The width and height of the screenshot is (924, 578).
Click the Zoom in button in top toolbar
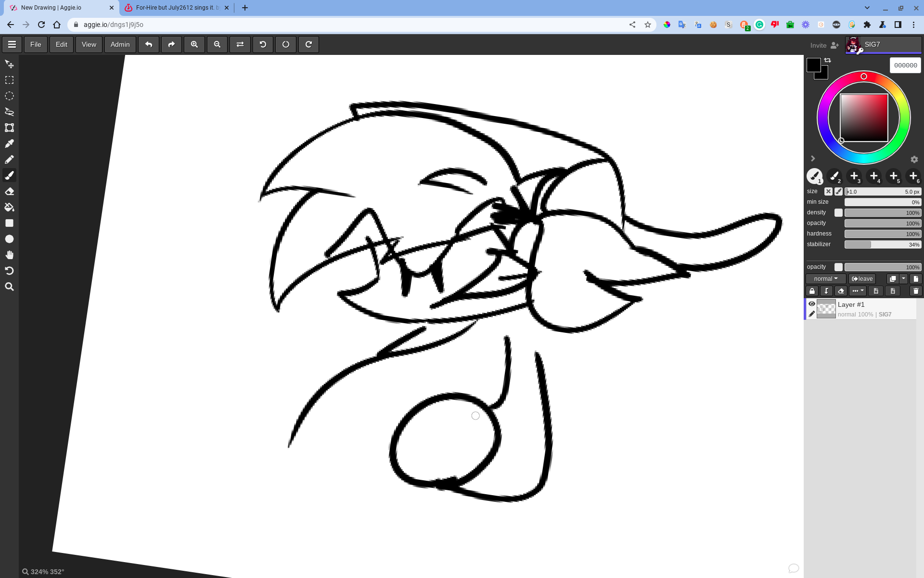click(x=194, y=44)
